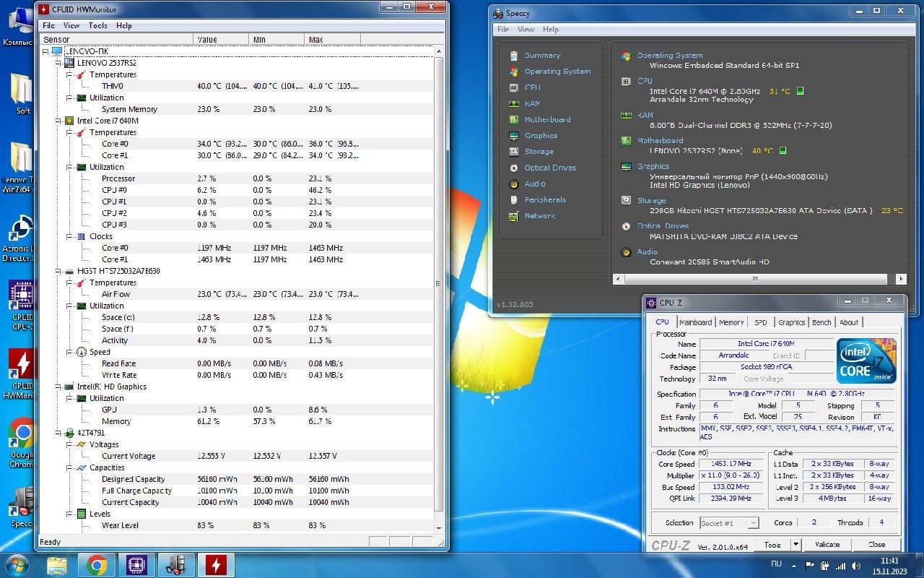Image resolution: width=924 pixels, height=578 pixels.
Task: Switch to CPU-Z via taskbar icon
Action: click(136, 565)
